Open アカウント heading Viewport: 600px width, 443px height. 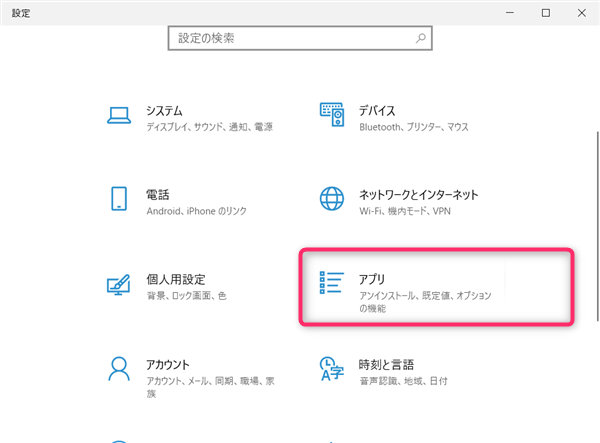point(168,365)
